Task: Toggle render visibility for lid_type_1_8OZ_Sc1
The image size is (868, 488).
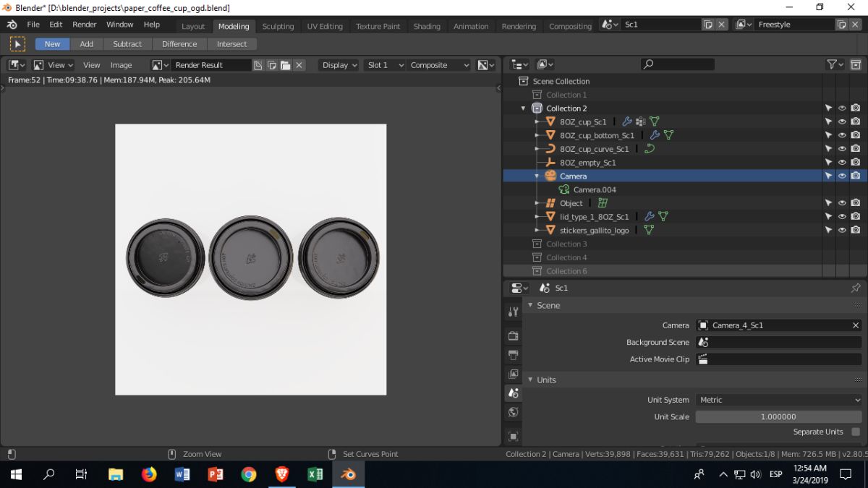Action: (856, 217)
